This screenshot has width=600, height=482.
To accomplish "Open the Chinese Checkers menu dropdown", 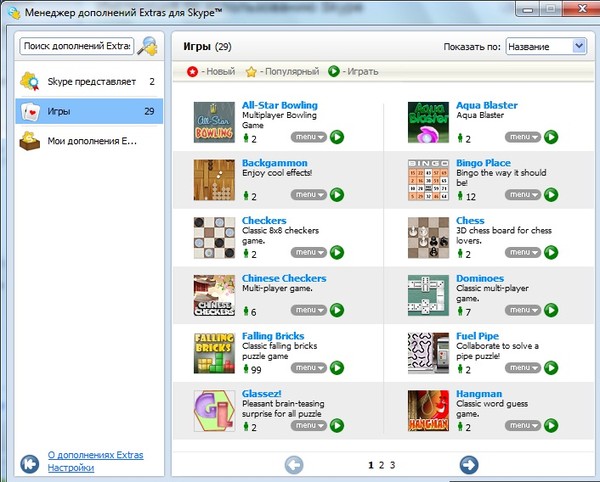I will coord(309,310).
